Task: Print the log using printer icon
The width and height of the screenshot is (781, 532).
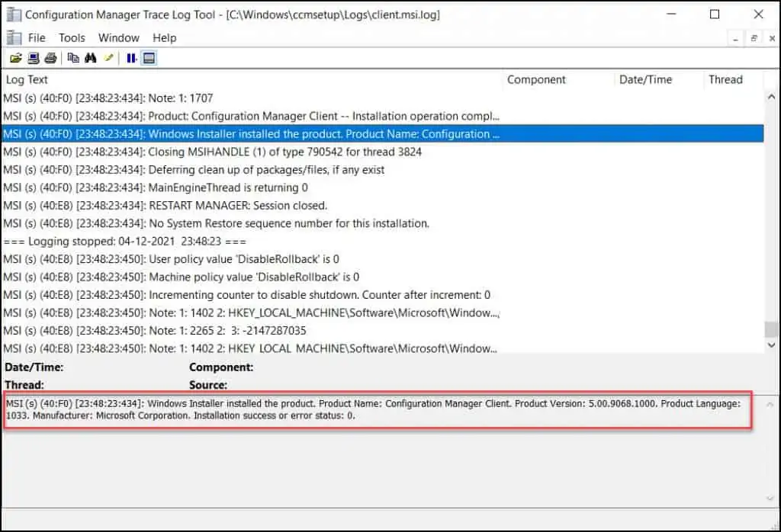Action: (x=50, y=58)
